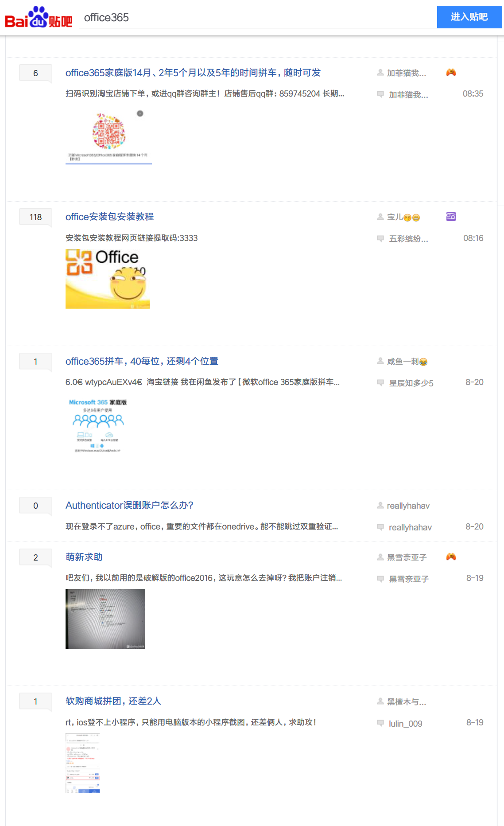The width and height of the screenshot is (504, 826).
Task: Open the dark screen photo thumbnail
Action: tap(105, 619)
